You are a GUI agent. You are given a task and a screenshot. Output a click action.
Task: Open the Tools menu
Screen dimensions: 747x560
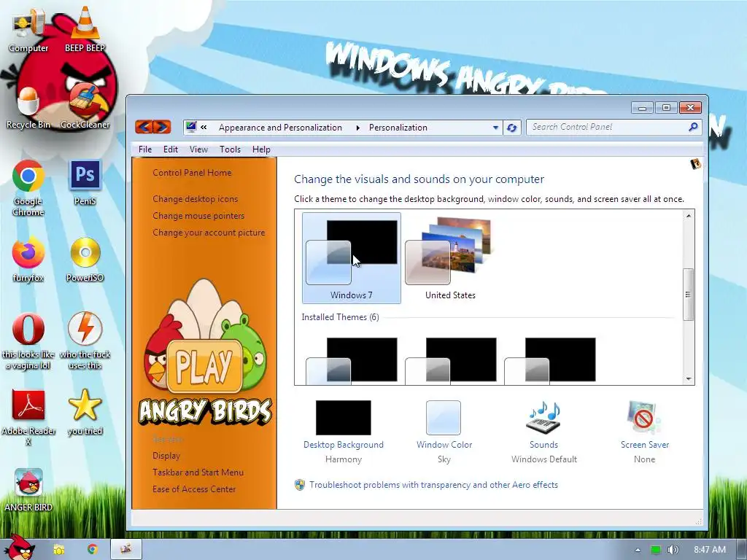[x=230, y=149]
